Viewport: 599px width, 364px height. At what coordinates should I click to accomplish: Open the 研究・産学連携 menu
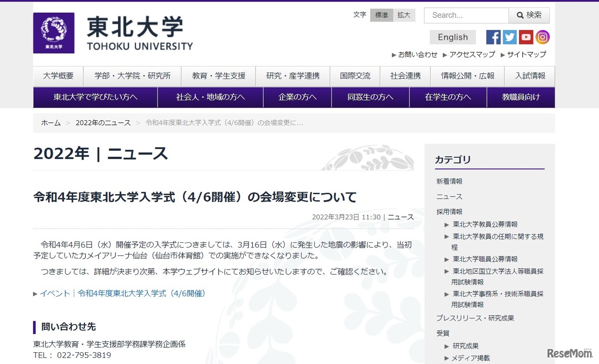tap(293, 76)
